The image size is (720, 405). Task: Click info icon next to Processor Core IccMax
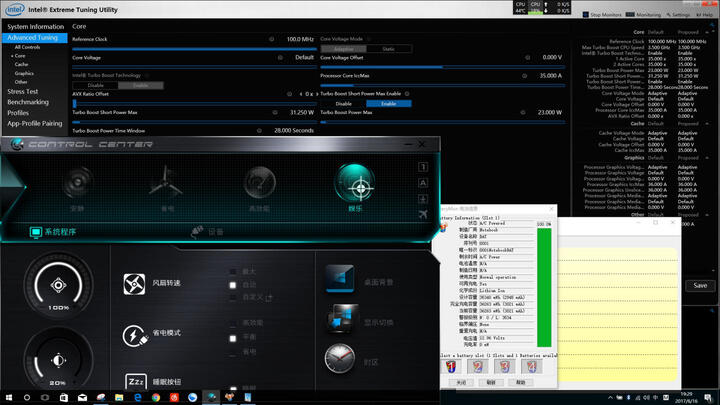524,76
